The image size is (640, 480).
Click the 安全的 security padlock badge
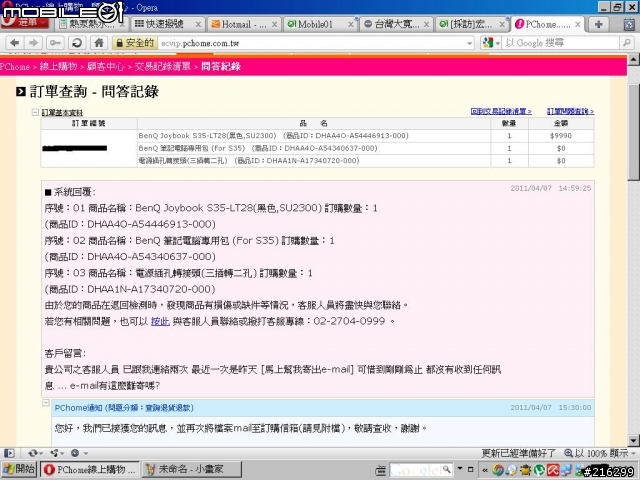coord(135,43)
